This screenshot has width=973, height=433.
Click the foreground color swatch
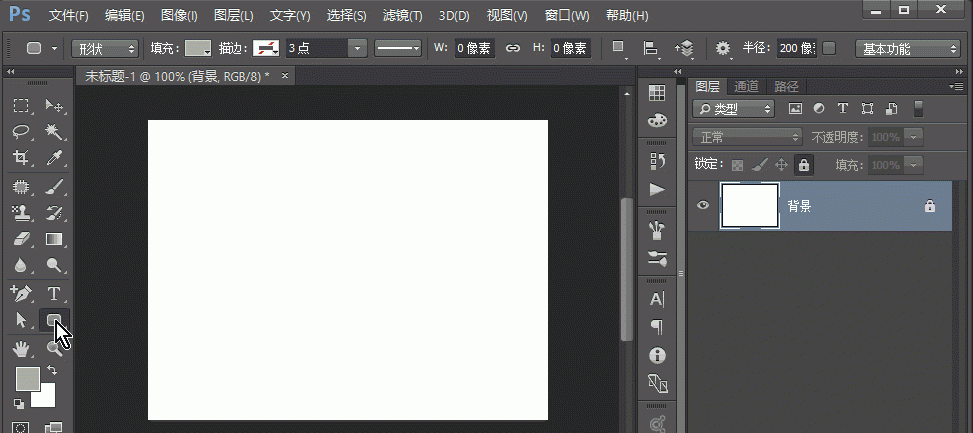click(27, 378)
